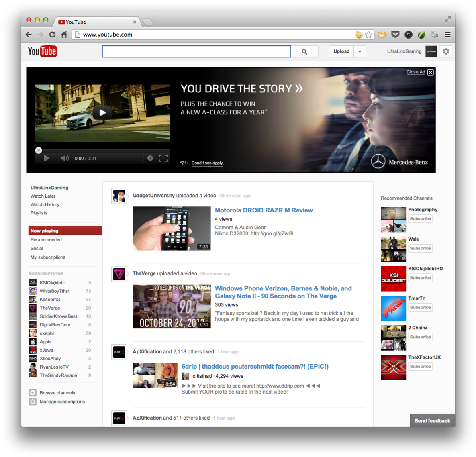Open the Chrome hamburger menu
Viewport: 476px width, 457px height.
(x=447, y=35)
